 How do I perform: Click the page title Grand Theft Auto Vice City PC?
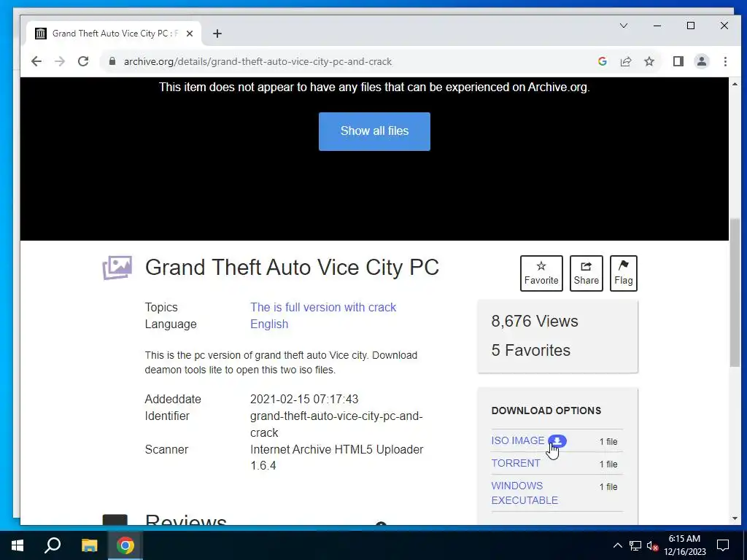(292, 267)
